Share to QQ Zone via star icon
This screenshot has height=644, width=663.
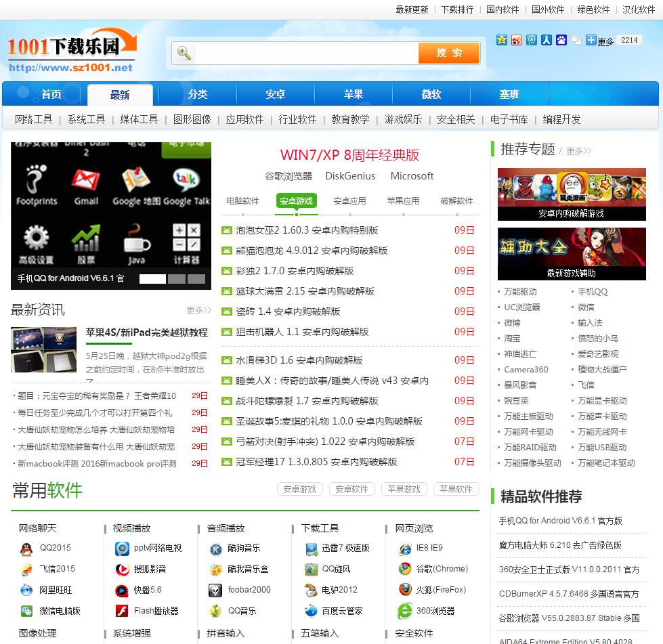tap(501, 40)
